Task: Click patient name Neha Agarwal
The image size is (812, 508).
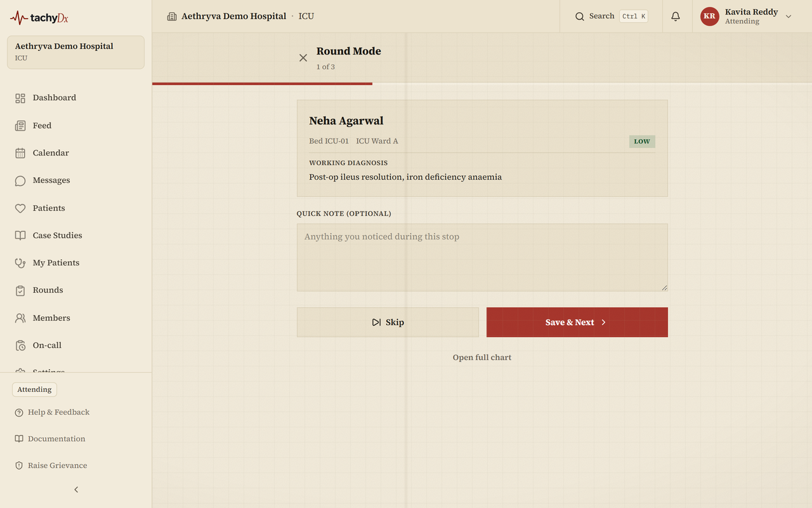Action: [346, 121]
